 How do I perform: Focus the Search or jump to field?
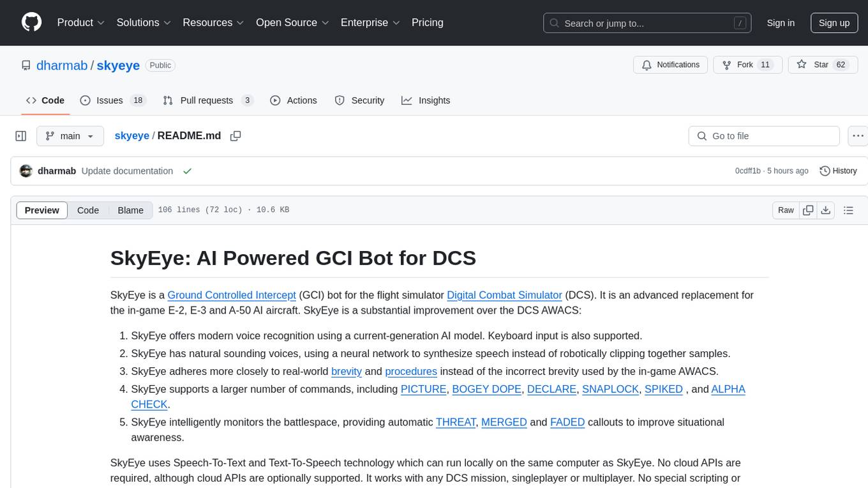648,23
